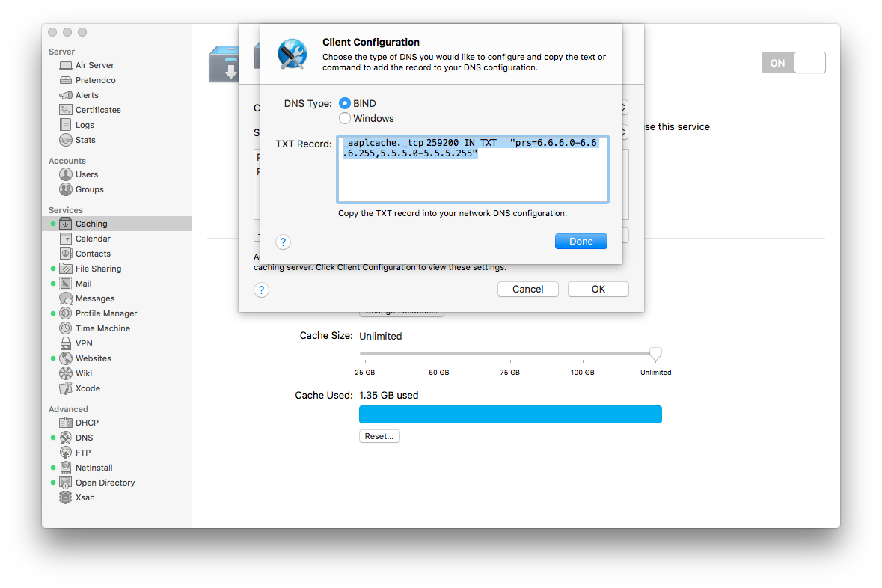Toggle the Caching service ON switch

(793, 62)
